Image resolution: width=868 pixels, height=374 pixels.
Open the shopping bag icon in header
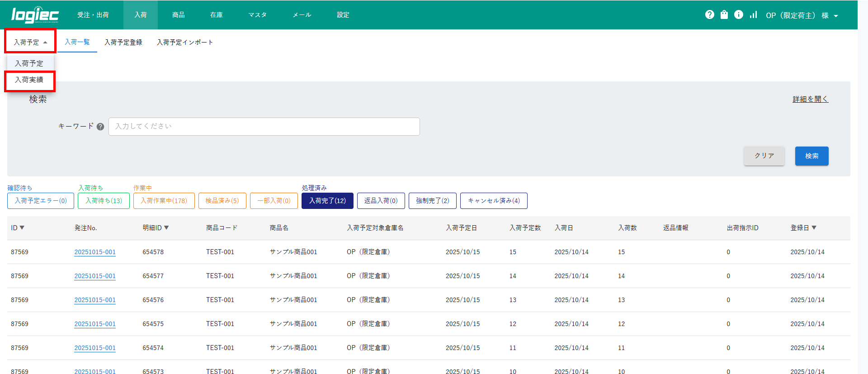pyautogui.click(x=724, y=15)
